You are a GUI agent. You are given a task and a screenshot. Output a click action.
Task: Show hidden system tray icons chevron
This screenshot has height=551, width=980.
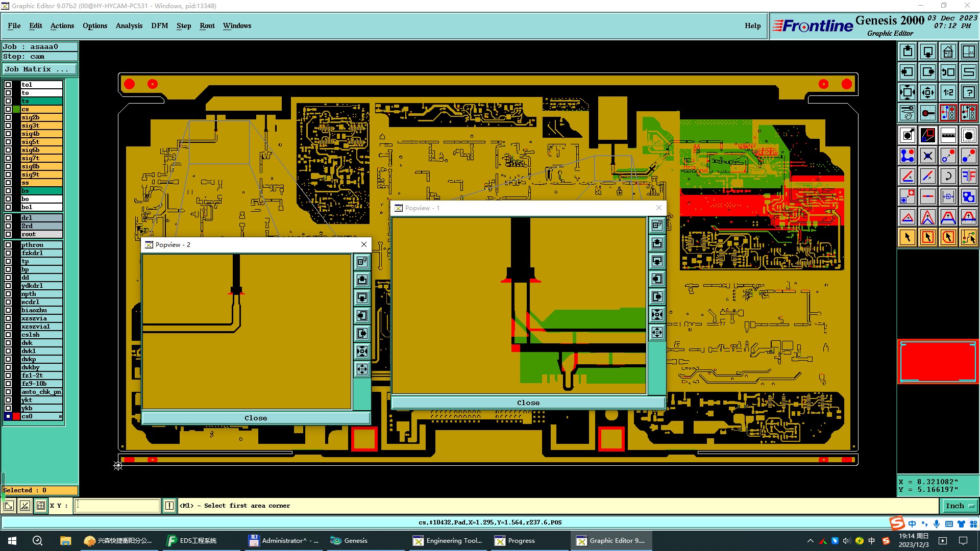pos(810,541)
